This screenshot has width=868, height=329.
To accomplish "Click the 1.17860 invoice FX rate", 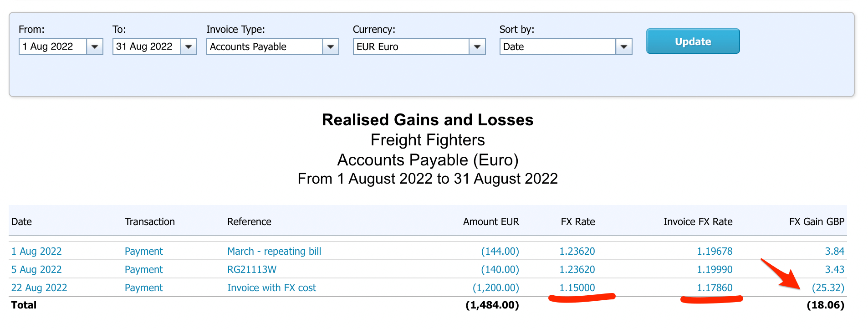I will coord(715,288).
